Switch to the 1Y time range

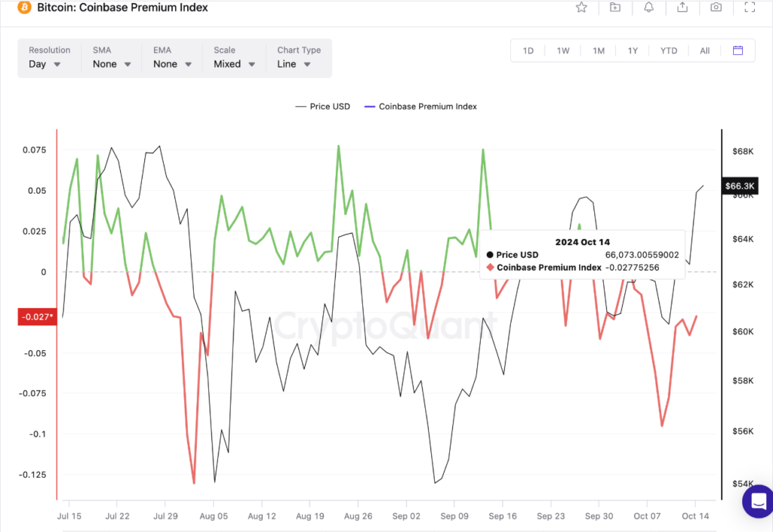click(x=633, y=50)
